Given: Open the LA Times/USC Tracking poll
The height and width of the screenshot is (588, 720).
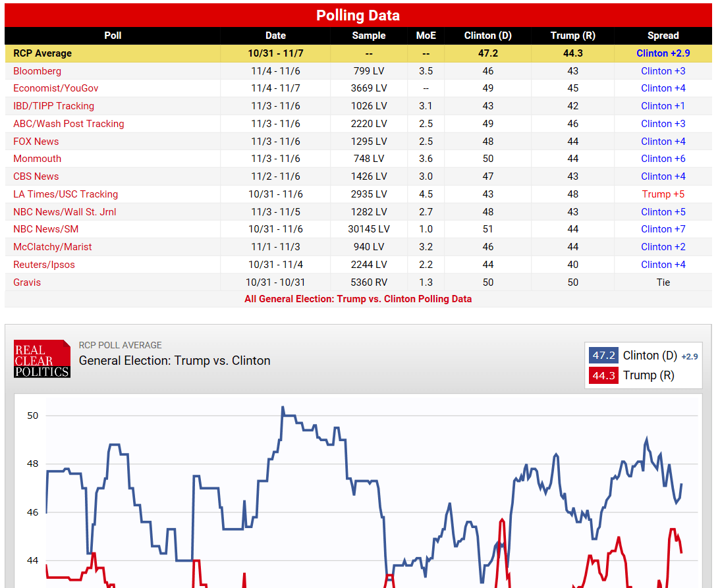Looking at the screenshot, I should pyautogui.click(x=66, y=194).
